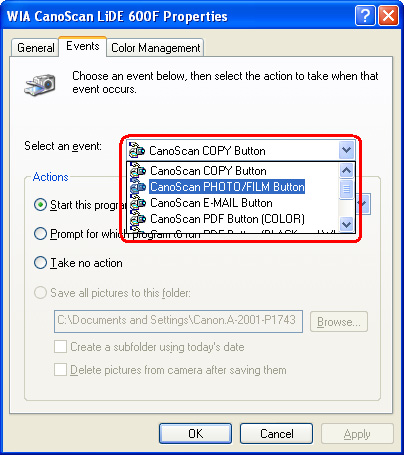Click the icon beside CanoScan COPY Button in list
This screenshot has width=404, height=455.
(x=138, y=170)
